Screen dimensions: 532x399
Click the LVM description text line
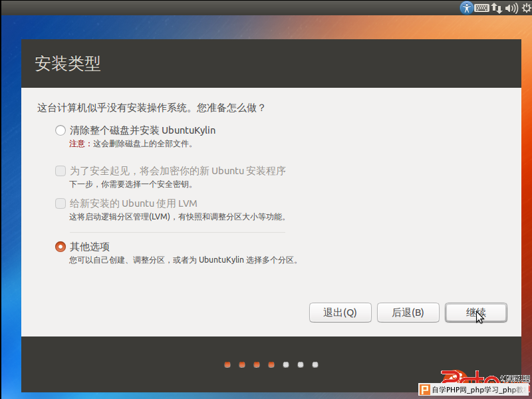click(178, 217)
